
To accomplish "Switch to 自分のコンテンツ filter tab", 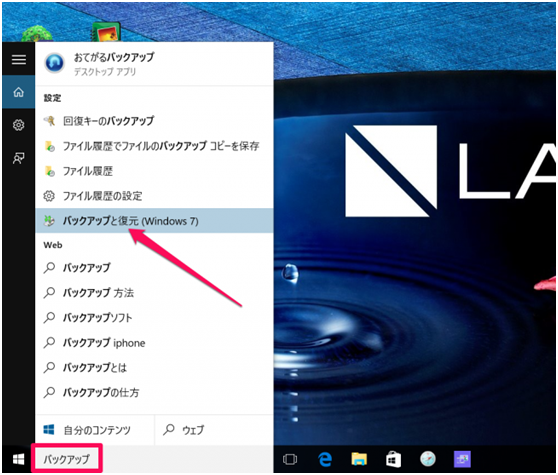I will pos(95,430).
